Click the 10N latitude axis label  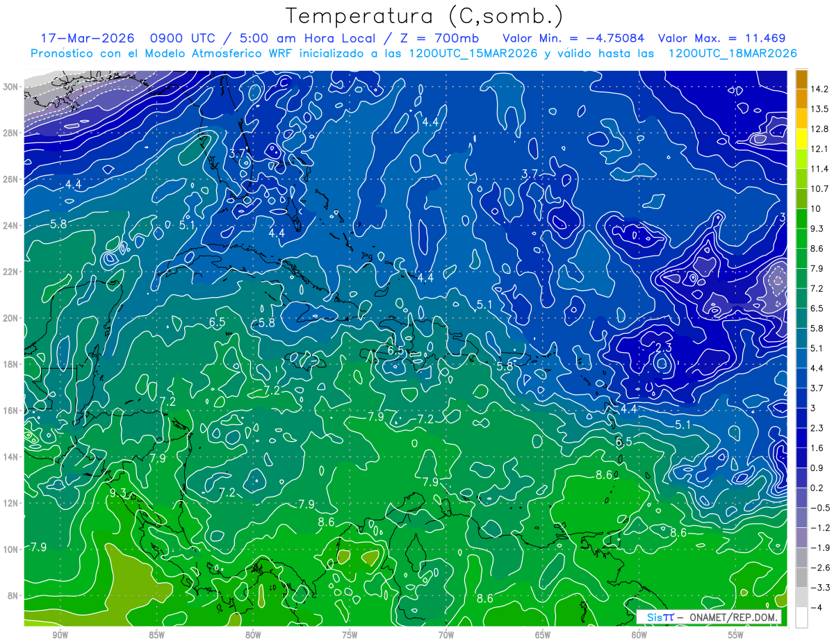(12, 550)
